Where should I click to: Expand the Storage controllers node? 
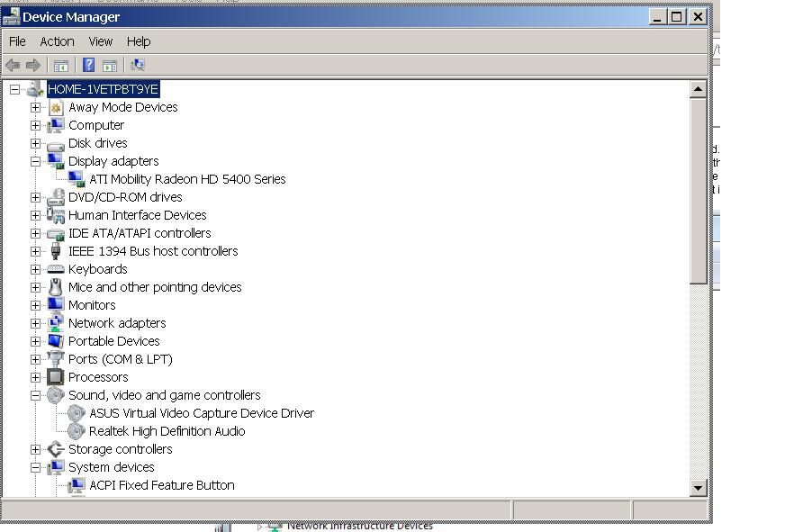[35, 449]
